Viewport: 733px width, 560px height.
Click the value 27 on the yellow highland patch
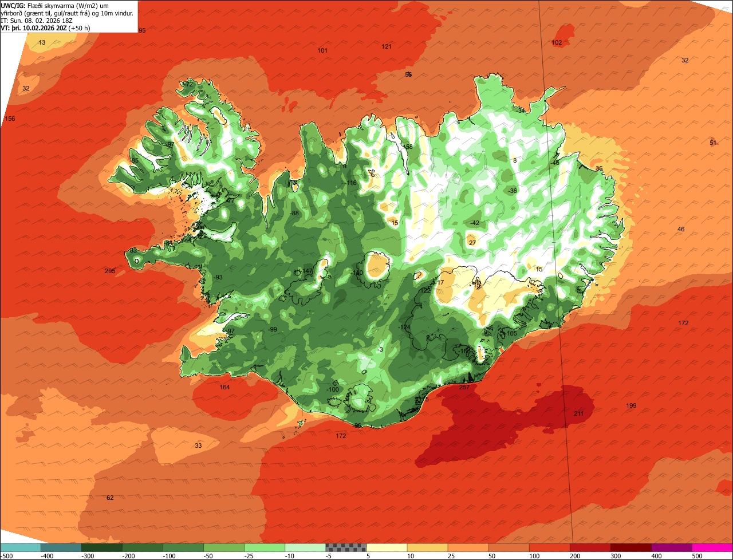(472, 243)
